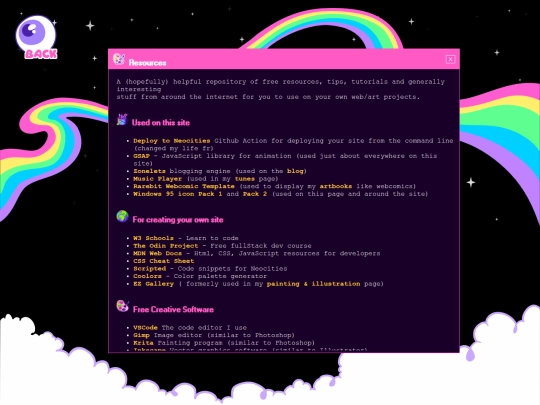Click 'Learn to code' description text
540x405 pixels.
[x=212, y=238]
